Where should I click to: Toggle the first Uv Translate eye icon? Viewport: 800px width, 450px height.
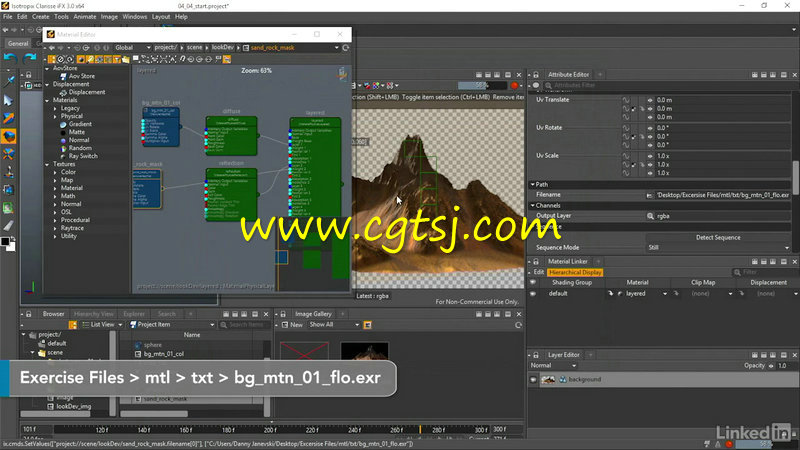[650, 100]
